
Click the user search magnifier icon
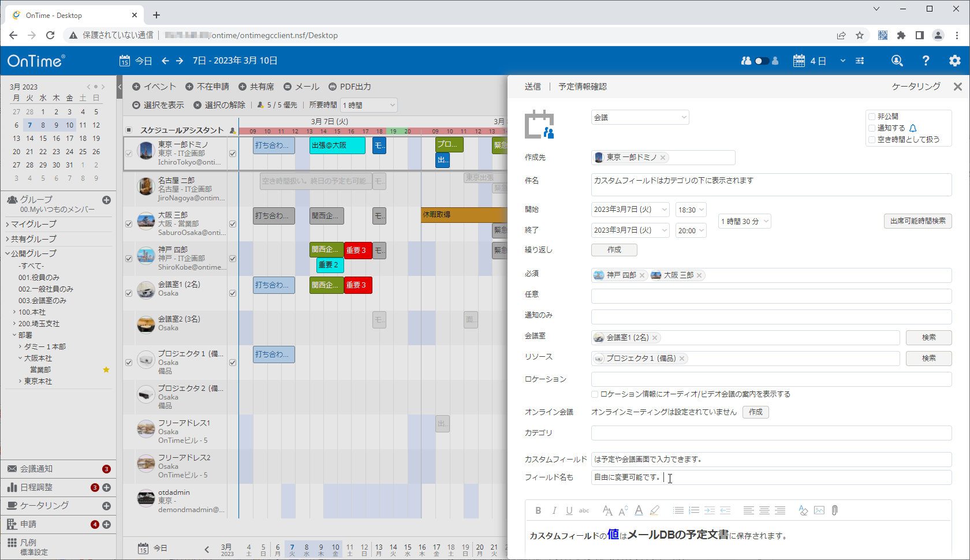897,61
